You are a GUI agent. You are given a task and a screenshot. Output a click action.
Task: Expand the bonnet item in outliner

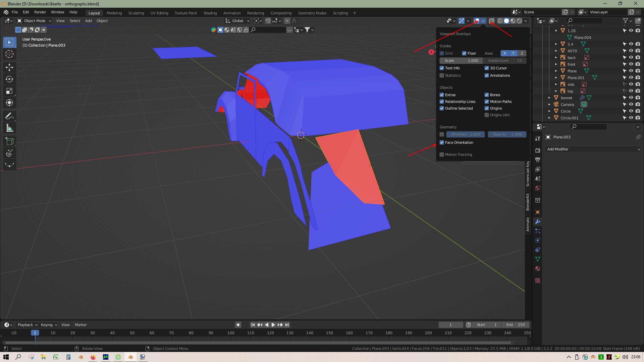549,98
